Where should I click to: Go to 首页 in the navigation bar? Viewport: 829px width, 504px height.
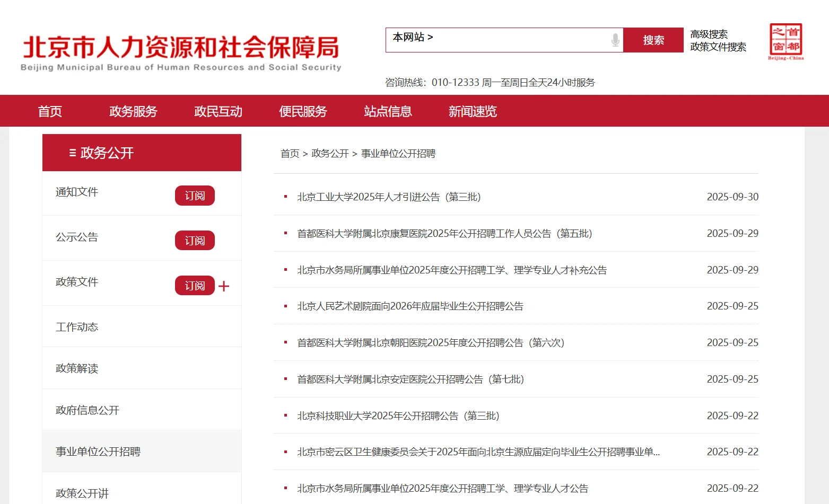[50, 111]
